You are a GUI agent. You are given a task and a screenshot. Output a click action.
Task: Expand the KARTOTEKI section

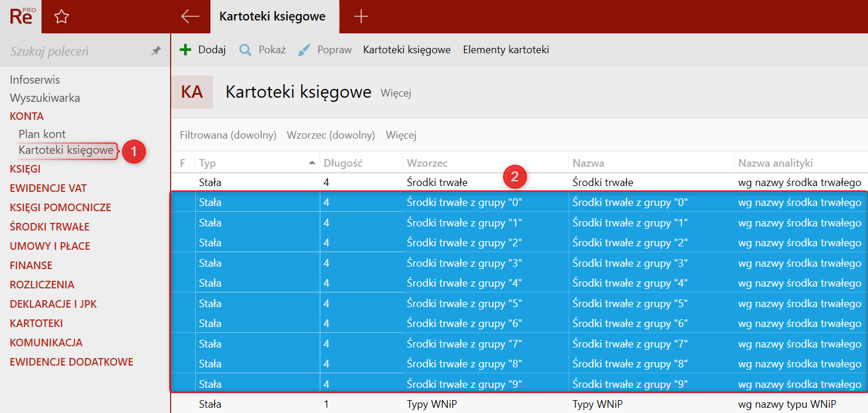(x=36, y=323)
